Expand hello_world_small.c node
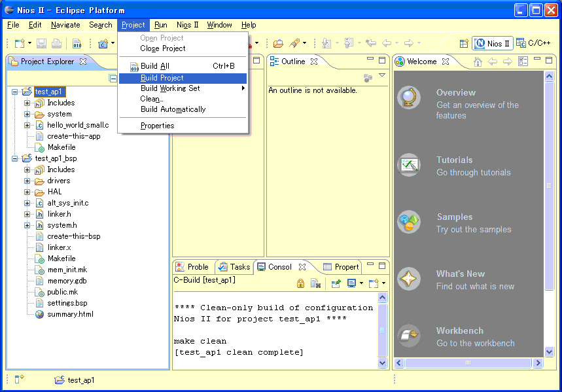 tap(27, 125)
